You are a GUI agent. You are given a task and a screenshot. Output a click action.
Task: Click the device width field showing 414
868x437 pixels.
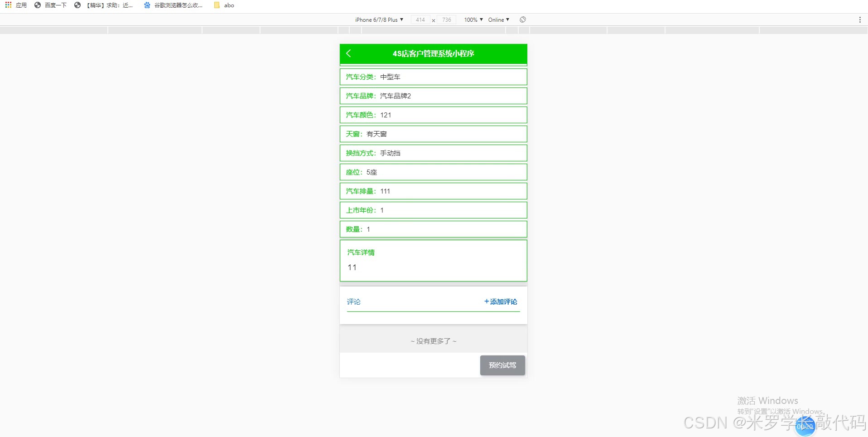pos(420,19)
